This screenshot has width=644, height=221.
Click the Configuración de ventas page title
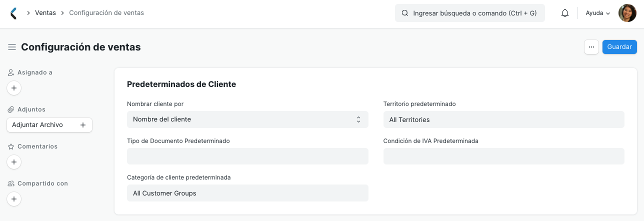click(81, 47)
